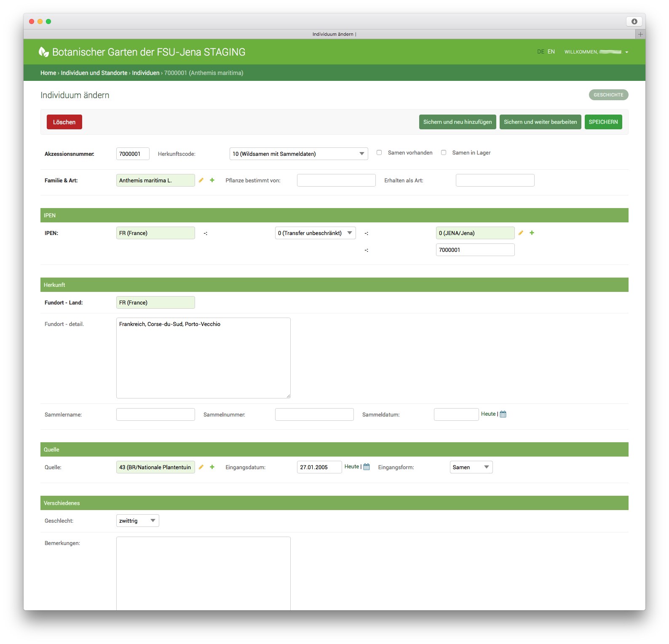Open Geschlecht zwittrig dropdown
The image size is (669, 644).
coord(138,521)
